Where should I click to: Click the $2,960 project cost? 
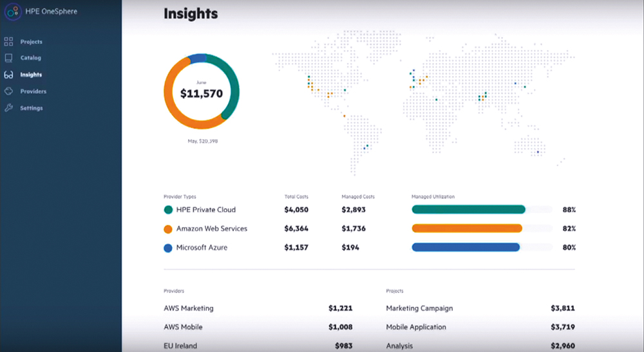pos(563,346)
